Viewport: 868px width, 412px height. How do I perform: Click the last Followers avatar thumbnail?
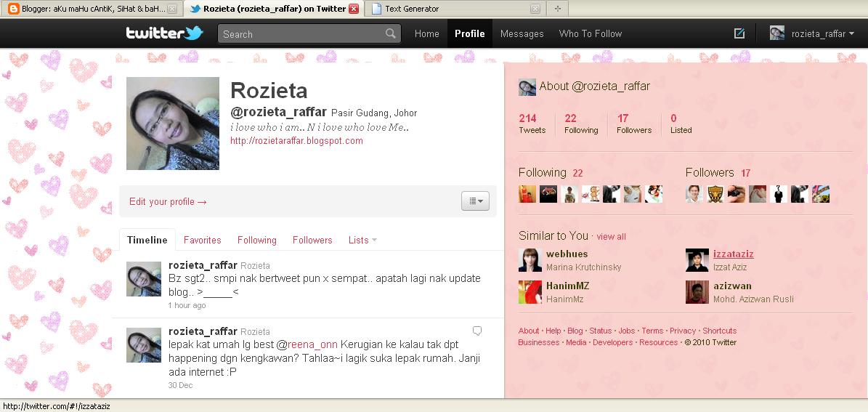pyautogui.click(x=820, y=194)
